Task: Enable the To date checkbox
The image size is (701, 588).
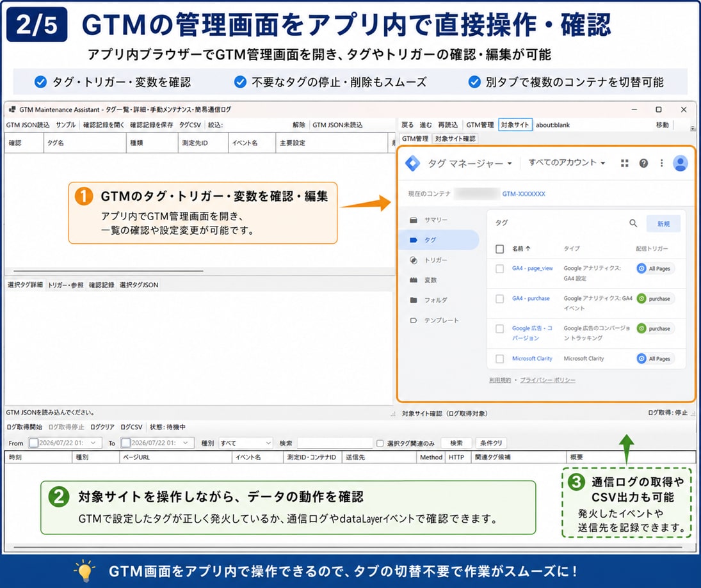Action: [125, 443]
